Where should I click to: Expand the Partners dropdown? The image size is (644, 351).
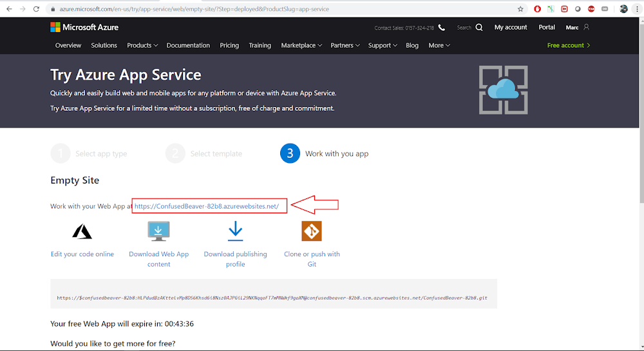pos(345,45)
